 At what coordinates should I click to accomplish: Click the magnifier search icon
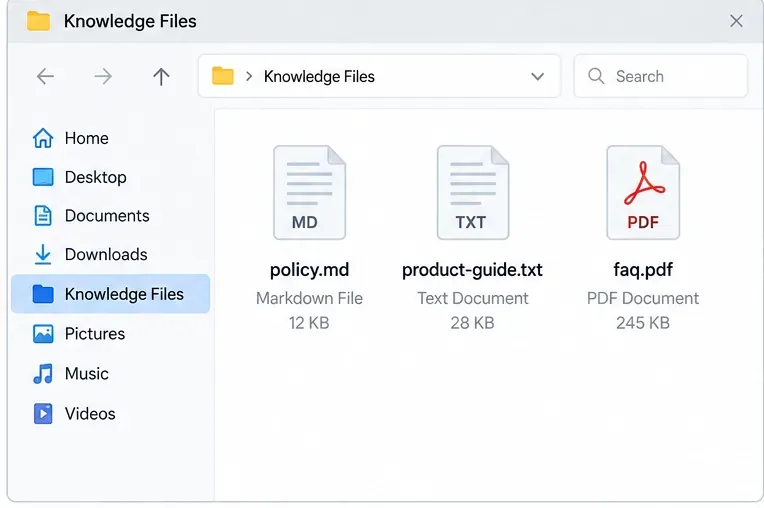click(x=596, y=76)
